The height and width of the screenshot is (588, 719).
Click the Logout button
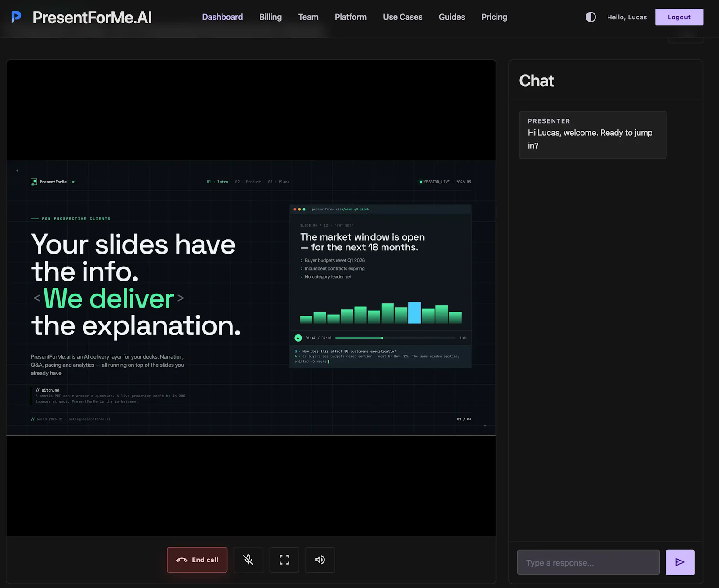pyautogui.click(x=679, y=17)
